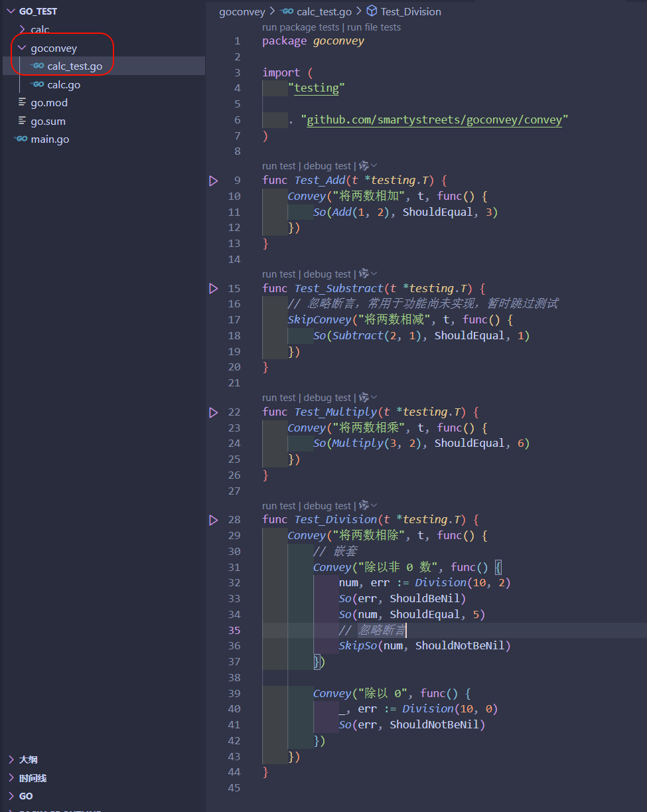Click the AI code lens icon above Test_Division
This screenshot has width=647, height=812.
(364, 506)
